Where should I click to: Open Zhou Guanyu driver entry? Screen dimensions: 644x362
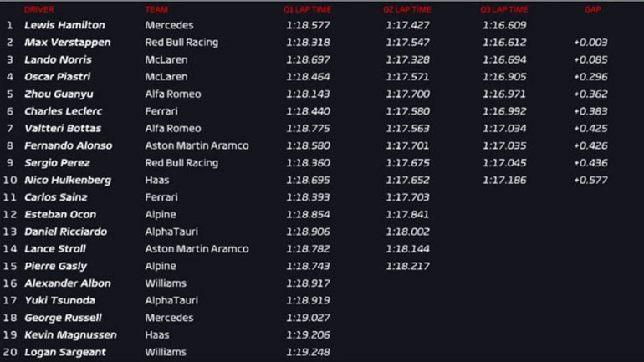59,94
